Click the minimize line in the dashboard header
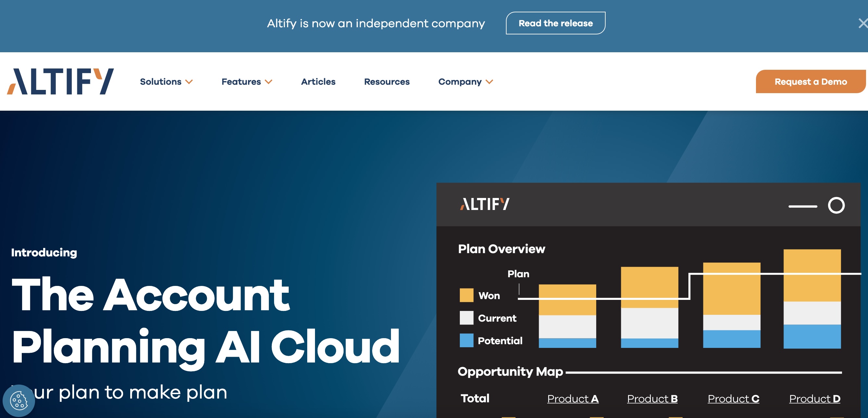Image resolution: width=868 pixels, height=418 pixels. (x=803, y=206)
